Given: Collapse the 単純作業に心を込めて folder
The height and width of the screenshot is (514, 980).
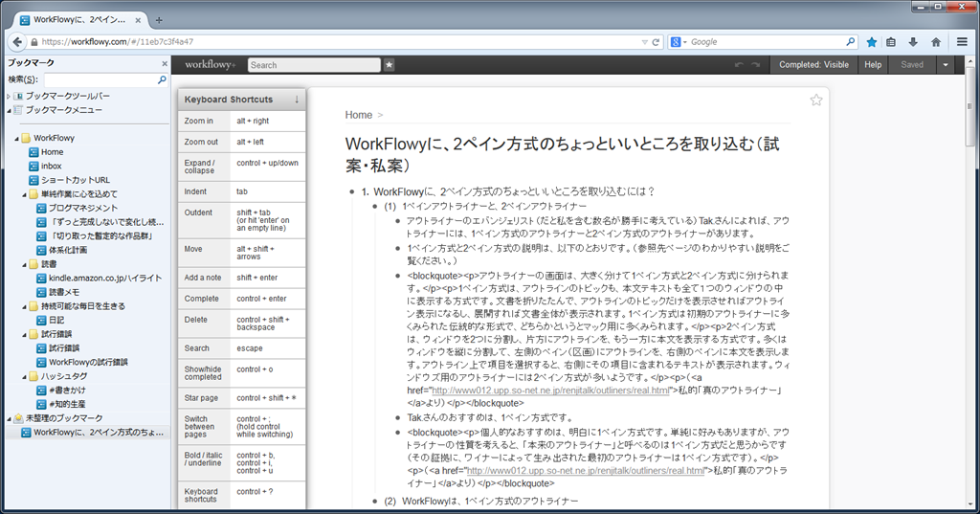Looking at the screenshot, I should [24, 194].
